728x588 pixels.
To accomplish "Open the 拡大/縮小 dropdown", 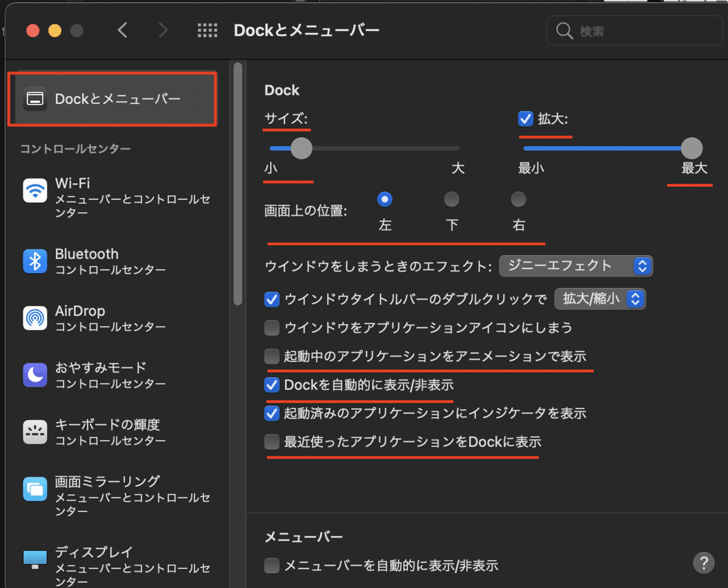I will pyautogui.click(x=599, y=298).
